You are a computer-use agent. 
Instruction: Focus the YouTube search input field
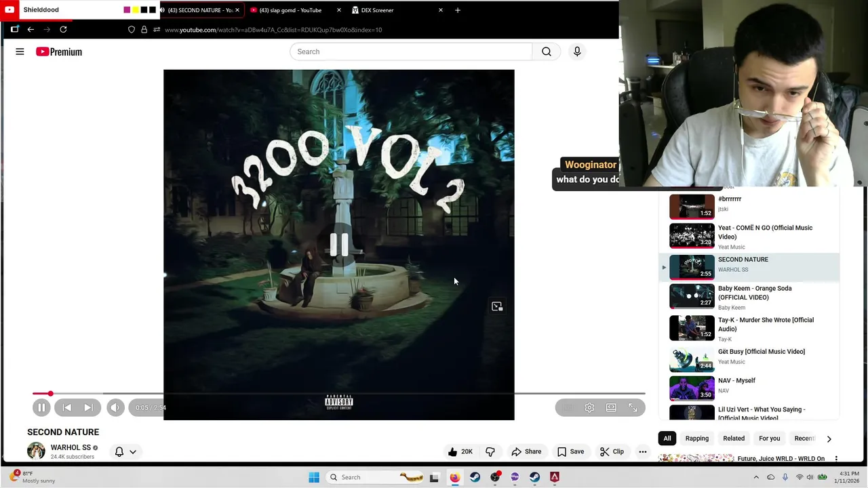click(x=411, y=52)
